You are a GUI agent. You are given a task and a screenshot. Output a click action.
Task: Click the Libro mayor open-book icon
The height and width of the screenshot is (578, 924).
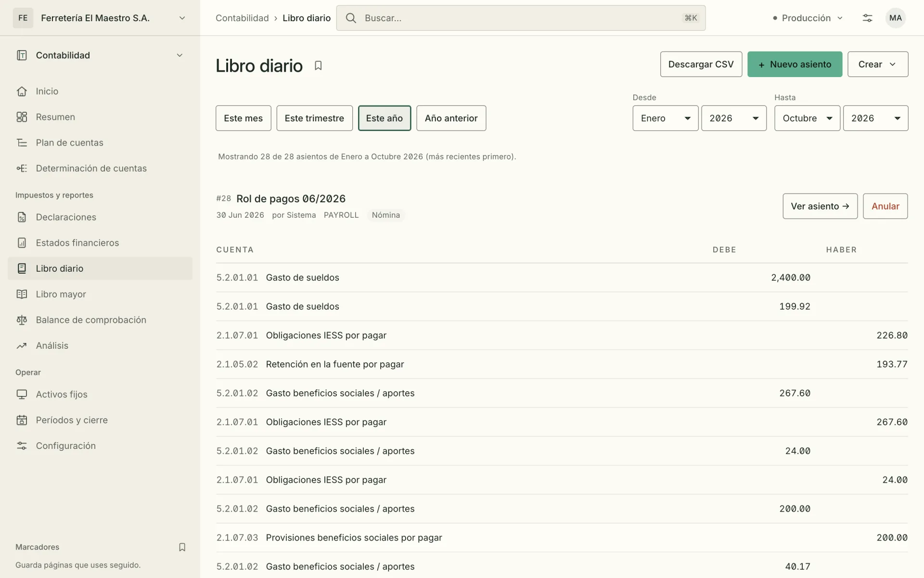[x=22, y=294]
